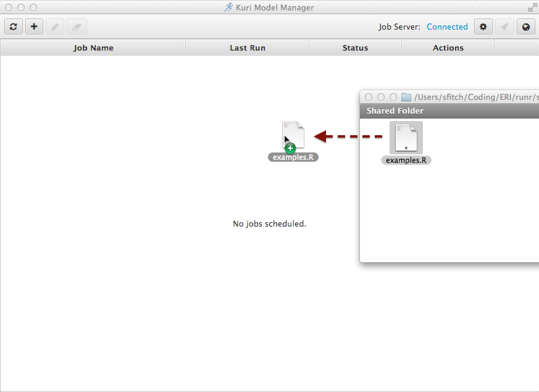
Task: Click the Last Run column header
Action: (x=247, y=48)
